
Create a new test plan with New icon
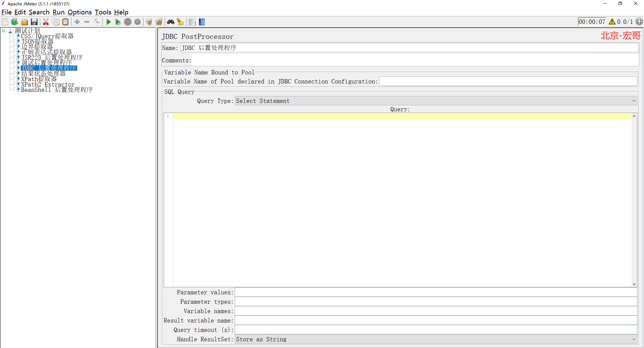[x=5, y=22]
